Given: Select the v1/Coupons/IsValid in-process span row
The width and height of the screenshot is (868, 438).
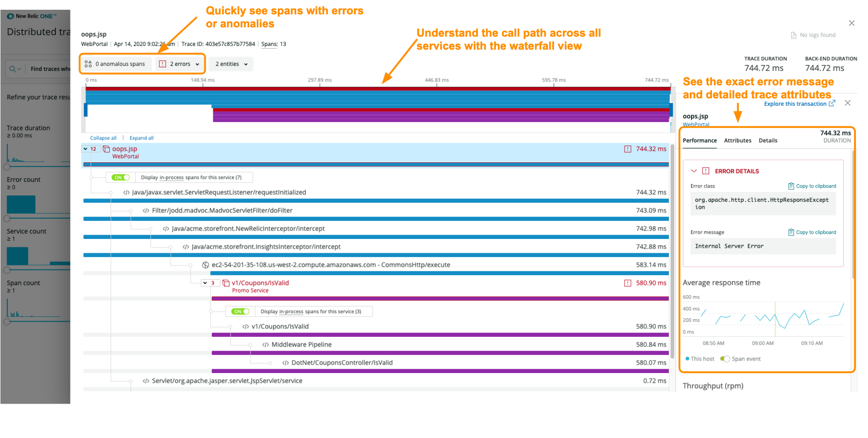Looking at the screenshot, I should pos(376,330).
